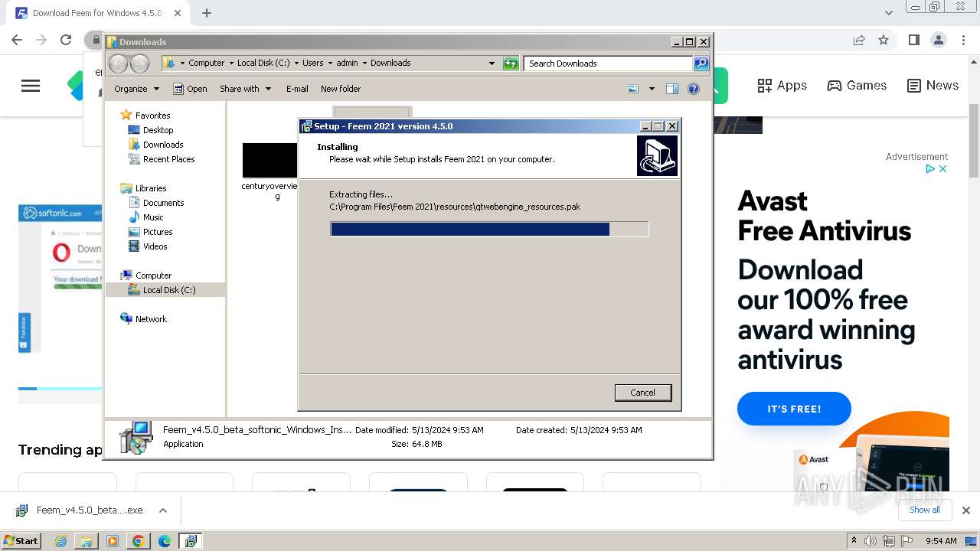Click the volume icon in system tray
This screenshot has width=980, height=551.
871,541
